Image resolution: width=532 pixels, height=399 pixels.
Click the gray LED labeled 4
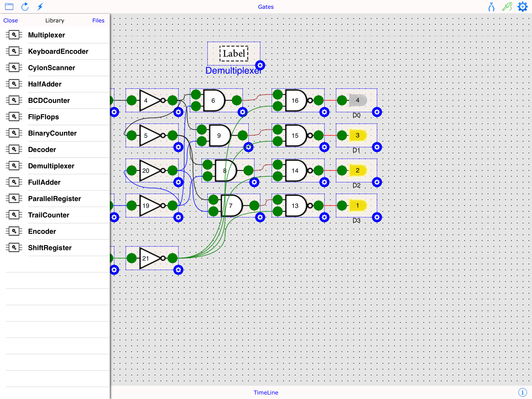(358, 100)
